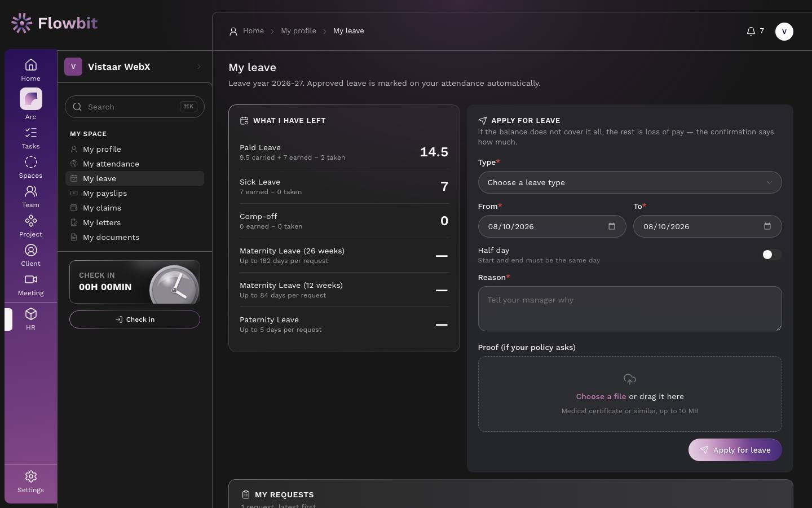Open the Team section
Screen dimensions: 812x508
(x=30, y=197)
